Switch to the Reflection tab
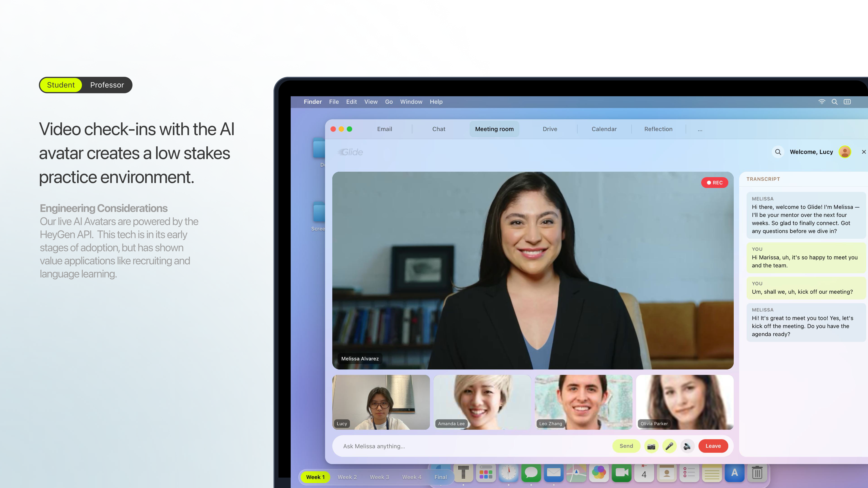This screenshot has height=488, width=868. [658, 129]
